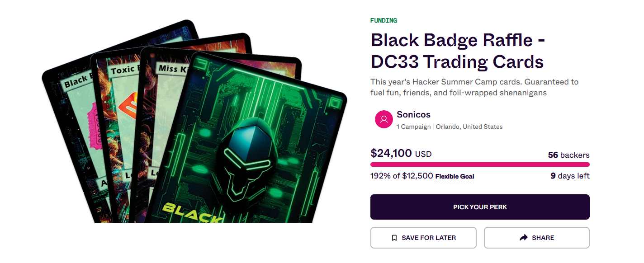
Task: Click the green FUNDING status label
Action: pos(384,20)
